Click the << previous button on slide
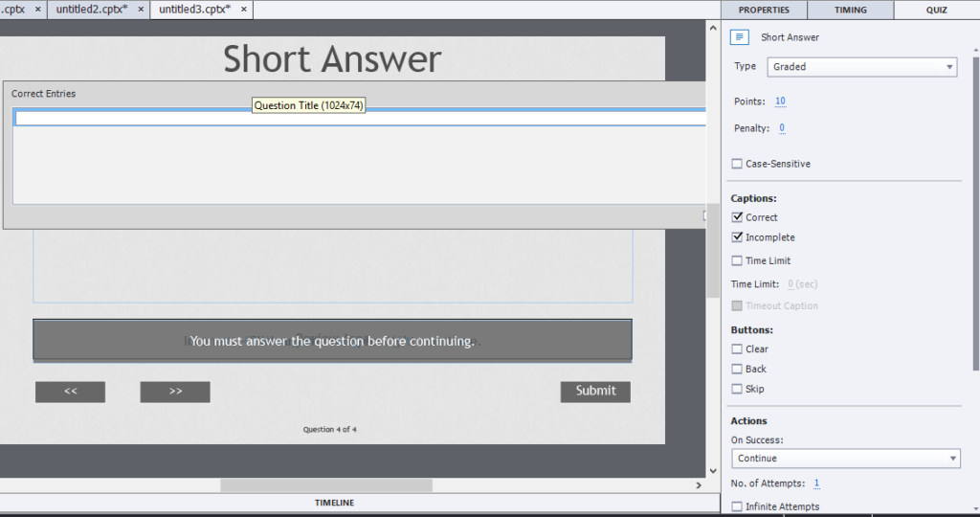This screenshot has width=980, height=517. click(x=70, y=392)
